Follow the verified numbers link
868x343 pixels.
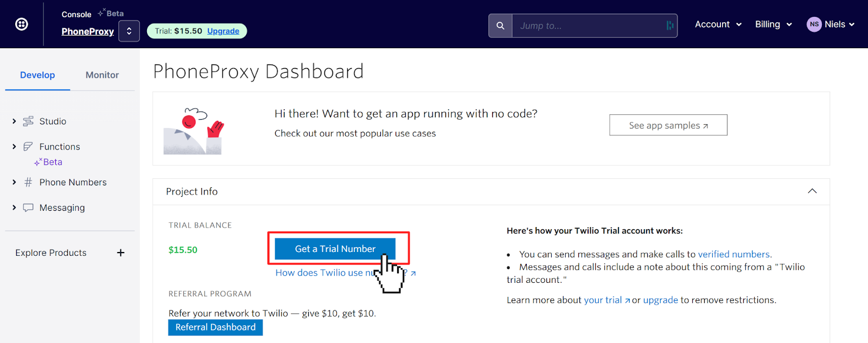(x=734, y=254)
